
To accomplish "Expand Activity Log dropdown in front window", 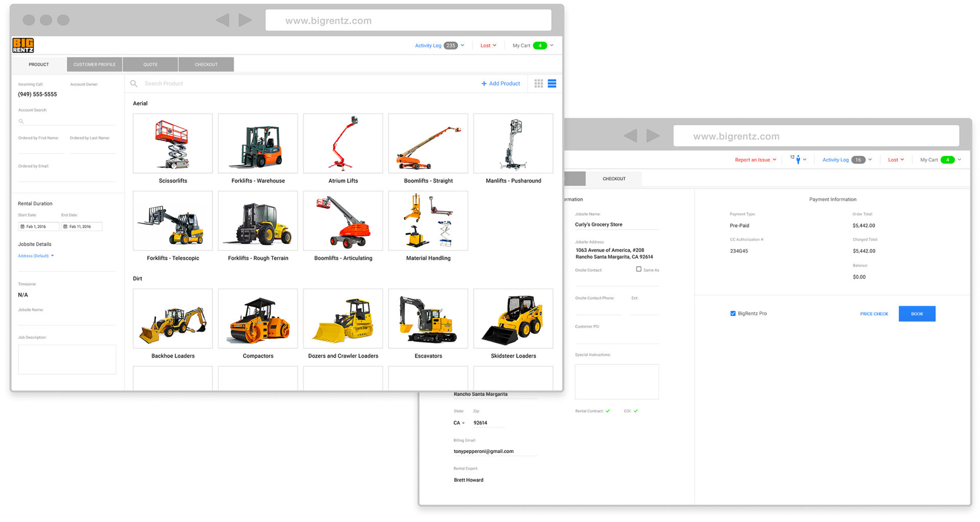I will click(x=462, y=45).
